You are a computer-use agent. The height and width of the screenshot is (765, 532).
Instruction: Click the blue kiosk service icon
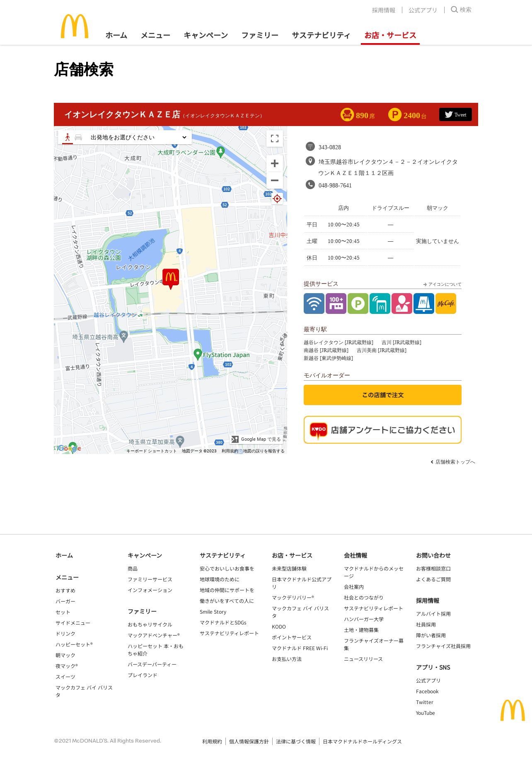pos(424,304)
